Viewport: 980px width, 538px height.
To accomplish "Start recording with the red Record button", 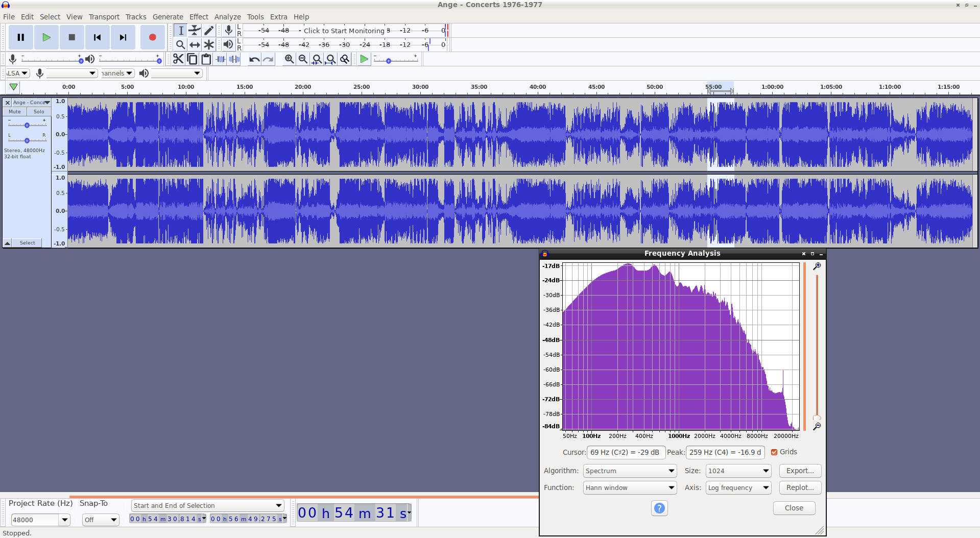I will click(152, 37).
